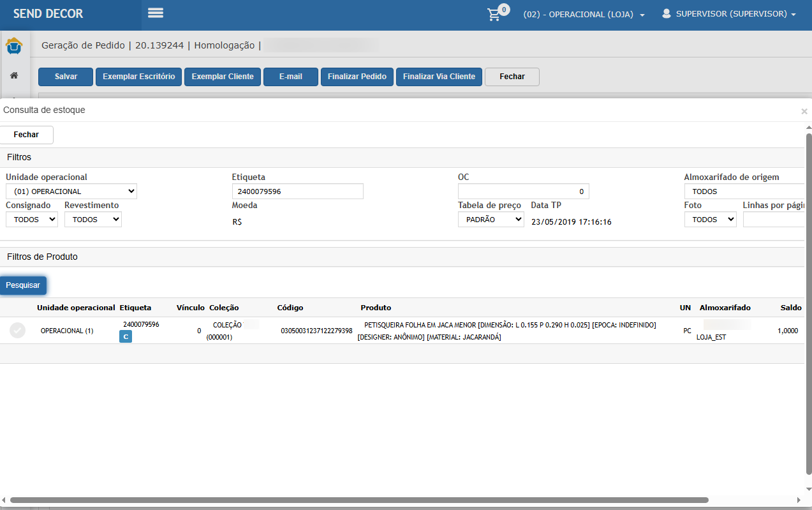This screenshot has width=812, height=510.
Task: Open the Almoxarifado de origem field
Action: 744,191
